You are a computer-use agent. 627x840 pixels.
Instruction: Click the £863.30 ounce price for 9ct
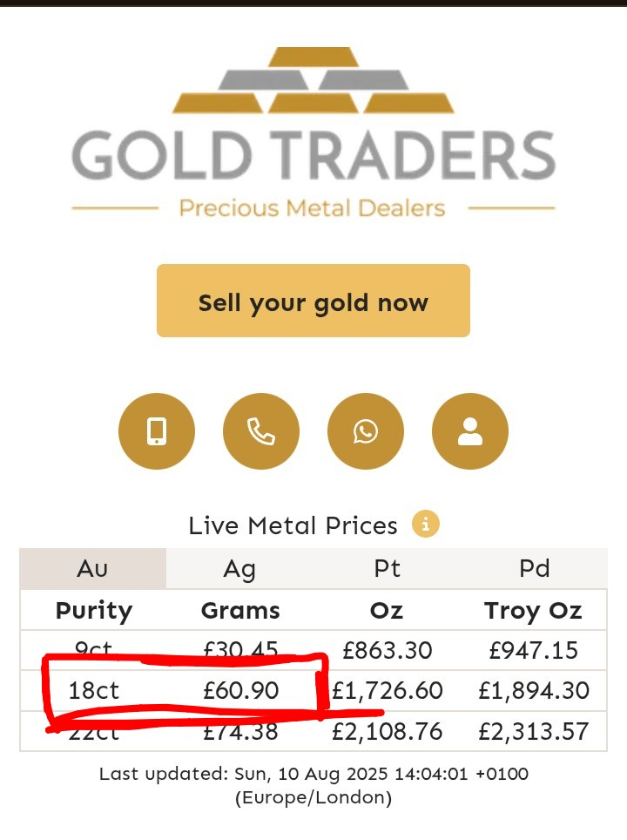pos(387,650)
